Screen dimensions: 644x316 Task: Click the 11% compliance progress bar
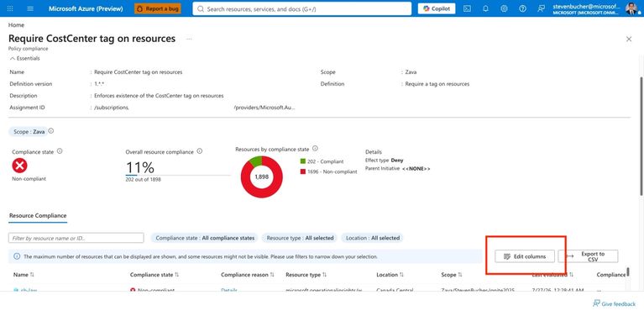pyautogui.click(x=178, y=176)
